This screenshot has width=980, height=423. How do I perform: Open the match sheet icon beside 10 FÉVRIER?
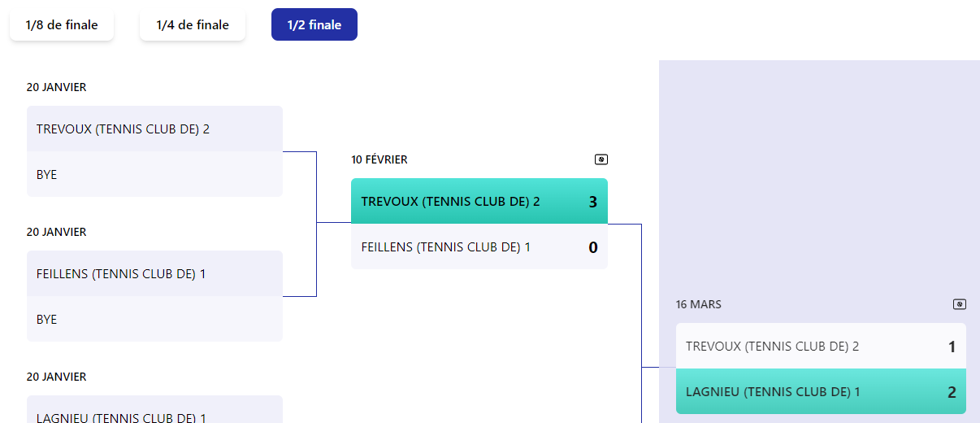click(601, 159)
